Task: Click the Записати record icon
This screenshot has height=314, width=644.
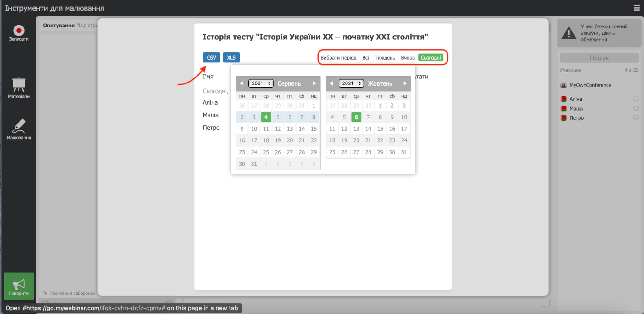Action: tap(19, 31)
